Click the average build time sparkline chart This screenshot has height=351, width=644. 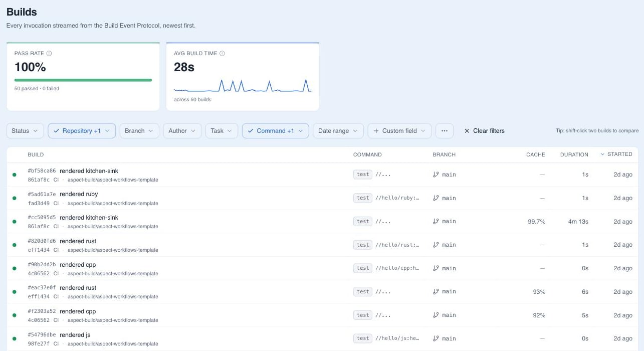click(243, 85)
